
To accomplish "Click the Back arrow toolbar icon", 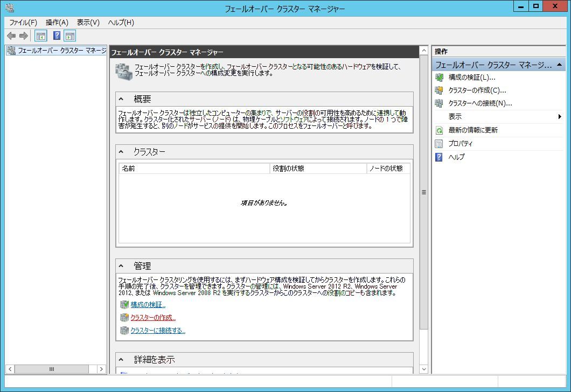I will (x=11, y=36).
